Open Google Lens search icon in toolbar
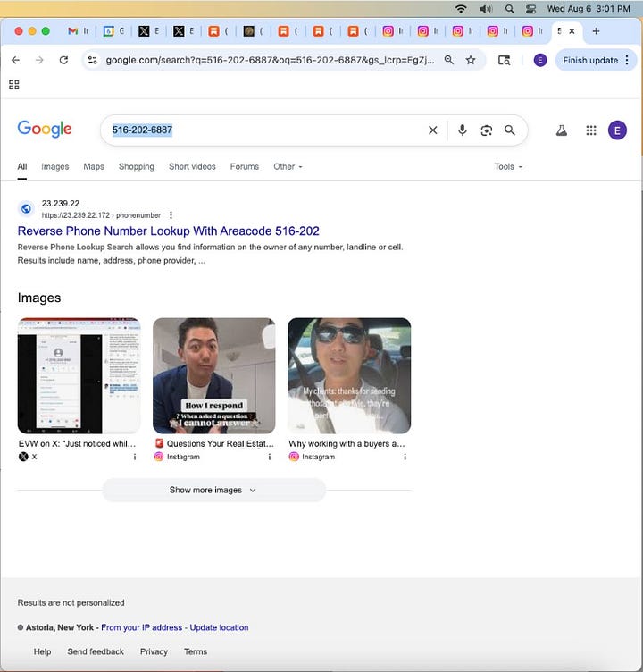 coord(504,60)
